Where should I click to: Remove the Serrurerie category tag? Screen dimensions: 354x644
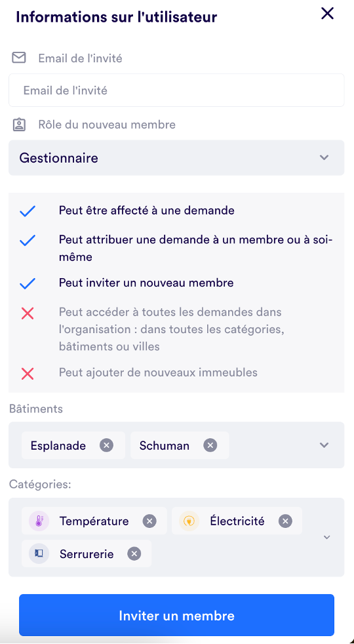tap(134, 554)
